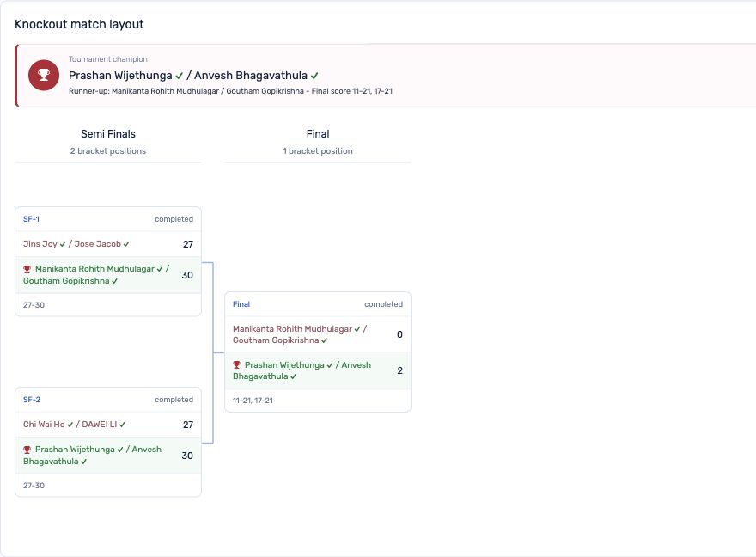Click the trophy icon in the Final card

click(x=237, y=365)
